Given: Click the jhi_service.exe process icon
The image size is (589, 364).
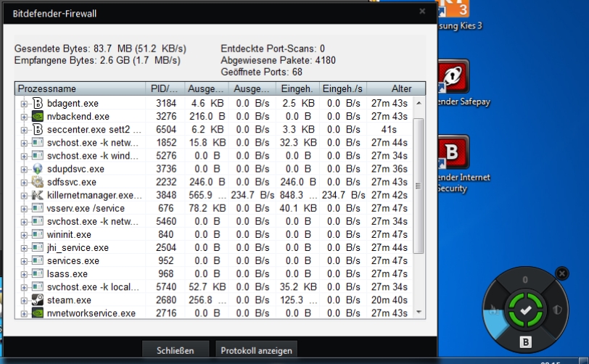Looking at the screenshot, I should 38,247.
